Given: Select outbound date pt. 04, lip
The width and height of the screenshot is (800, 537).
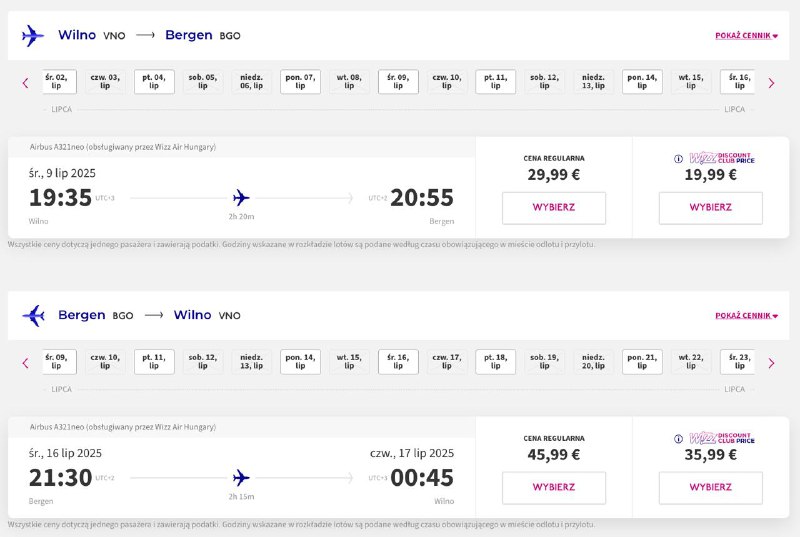Looking at the screenshot, I should tap(154, 82).
